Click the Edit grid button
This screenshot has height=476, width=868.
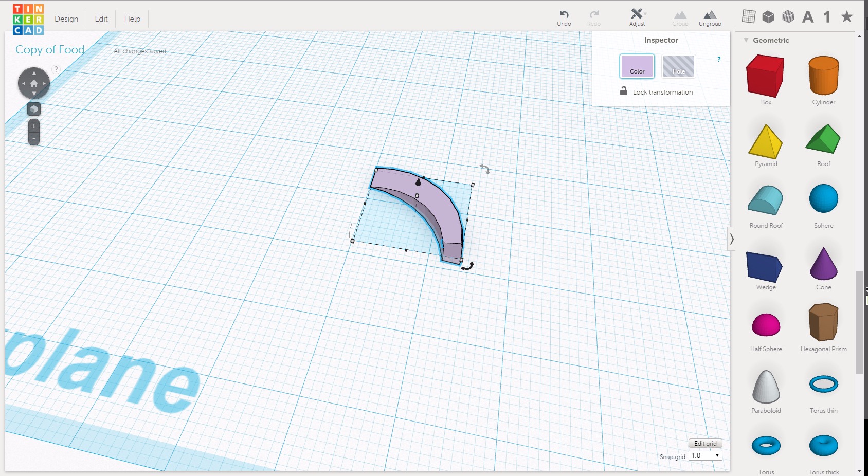(706, 443)
